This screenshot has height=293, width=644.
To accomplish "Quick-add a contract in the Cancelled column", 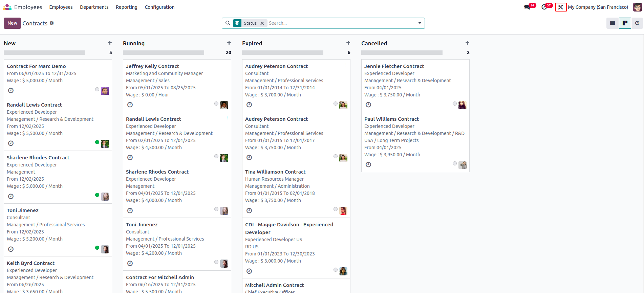I will (x=467, y=43).
